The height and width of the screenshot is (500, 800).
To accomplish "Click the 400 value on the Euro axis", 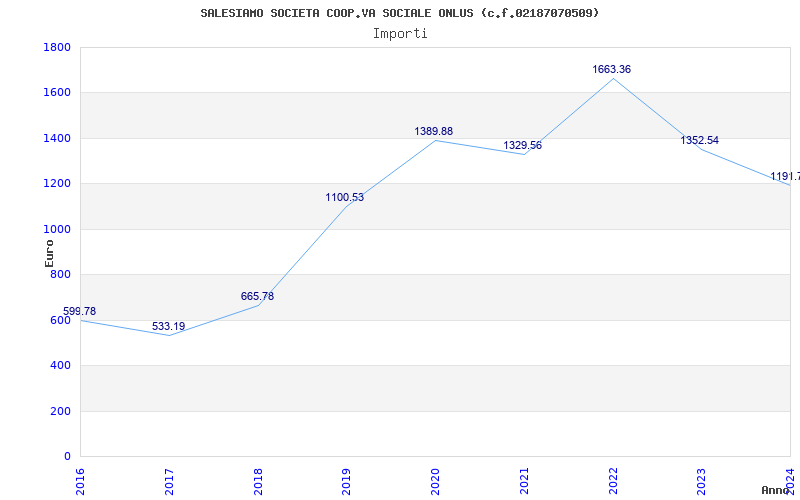I will pos(61,366).
